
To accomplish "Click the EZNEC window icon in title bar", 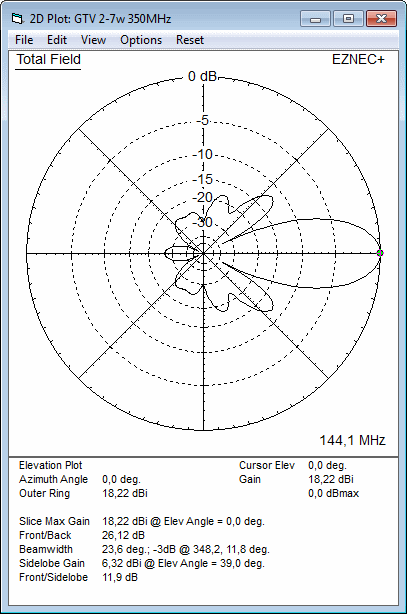I will point(17,18).
